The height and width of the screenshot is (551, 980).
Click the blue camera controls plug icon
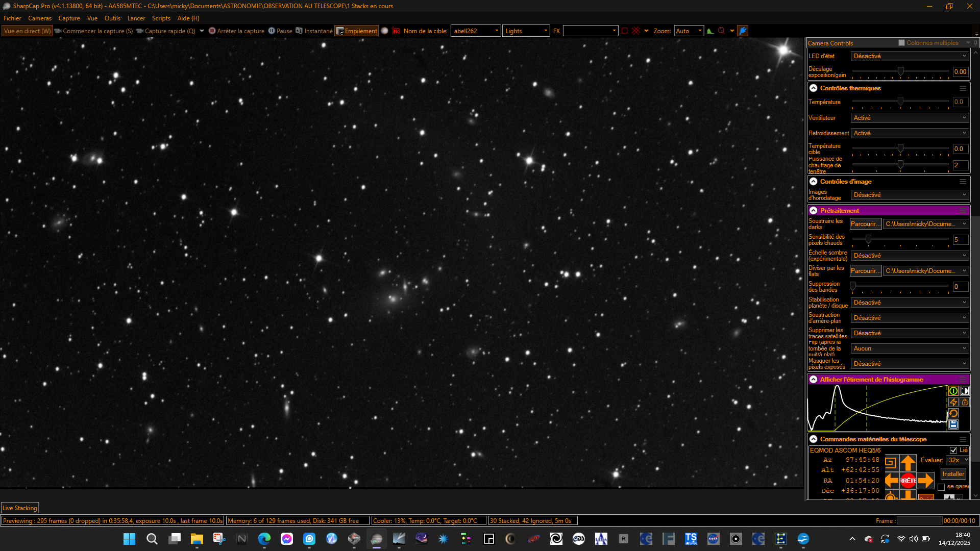(743, 31)
